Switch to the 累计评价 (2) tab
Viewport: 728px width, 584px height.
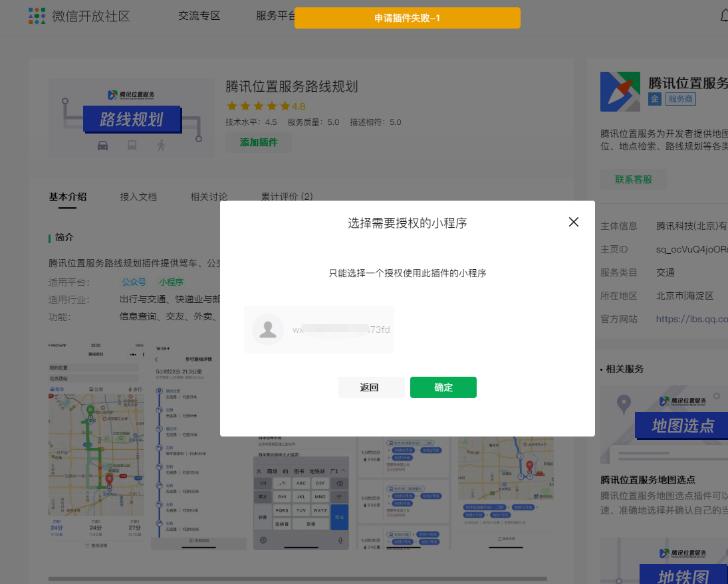coord(287,197)
